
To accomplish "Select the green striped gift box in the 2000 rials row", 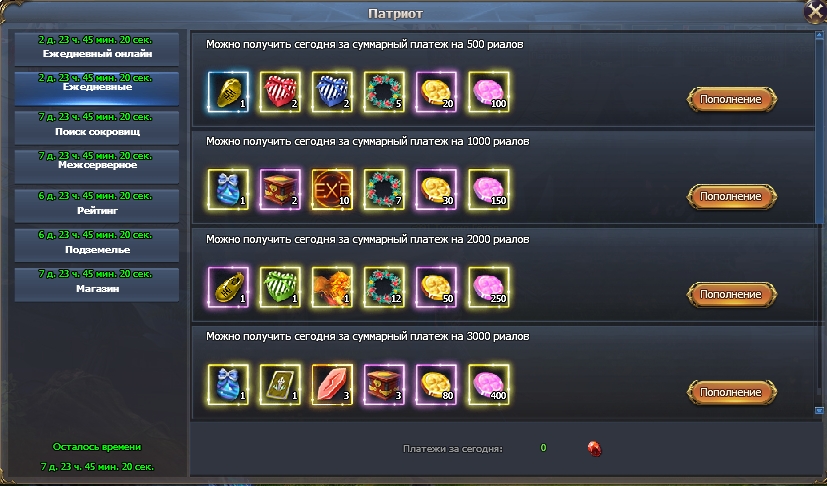I will coord(280,287).
